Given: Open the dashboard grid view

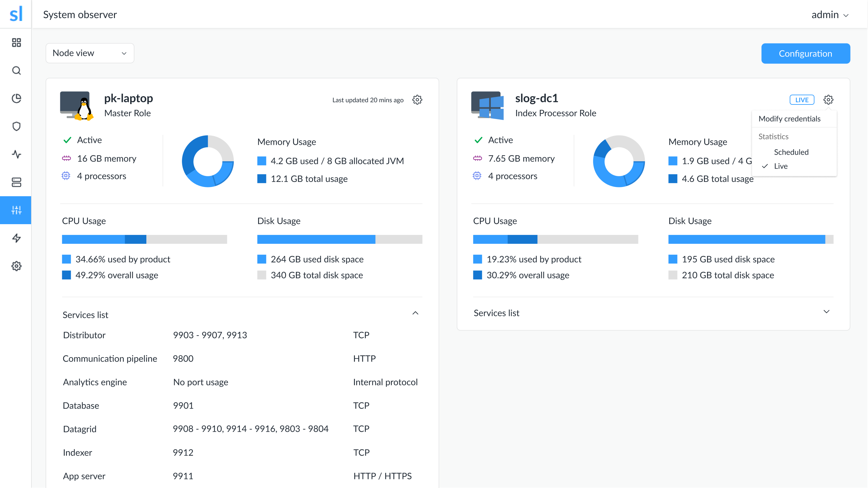Looking at the screenshot, I should tap(16, 43).
